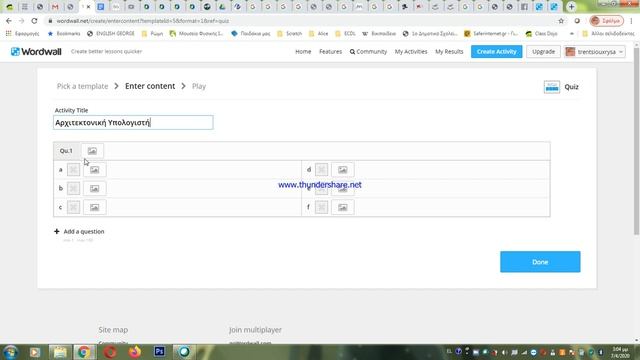The image size is (640, 360).
Task: Toggle the correct marker for answer b
Action: pyautogui.click(x=73, y=188)
